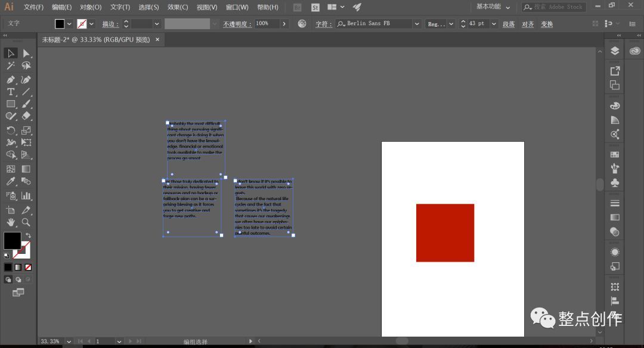Set paint mode to Color

click(8, 267)
